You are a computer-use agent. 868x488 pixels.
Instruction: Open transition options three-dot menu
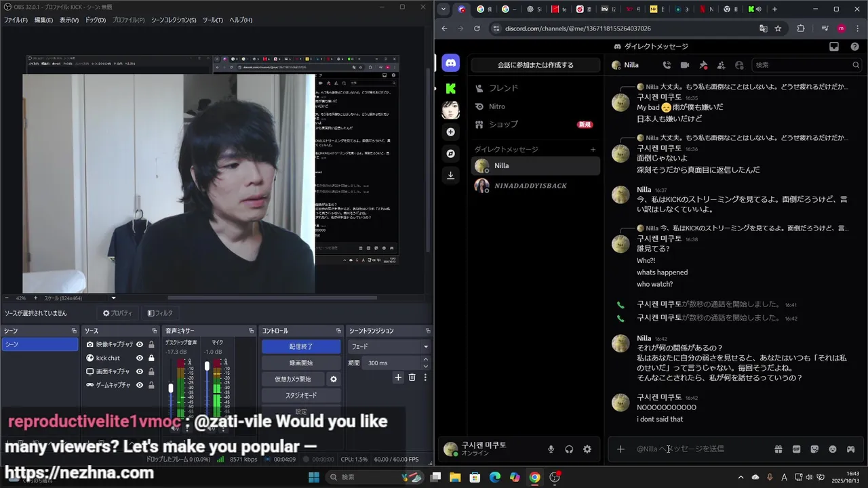425,378
